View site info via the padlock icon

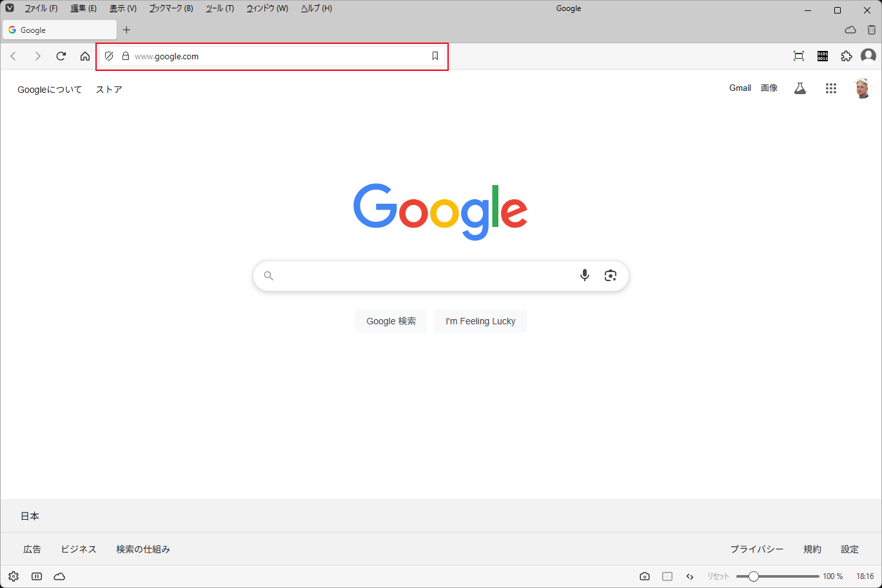tap(126, 56)
